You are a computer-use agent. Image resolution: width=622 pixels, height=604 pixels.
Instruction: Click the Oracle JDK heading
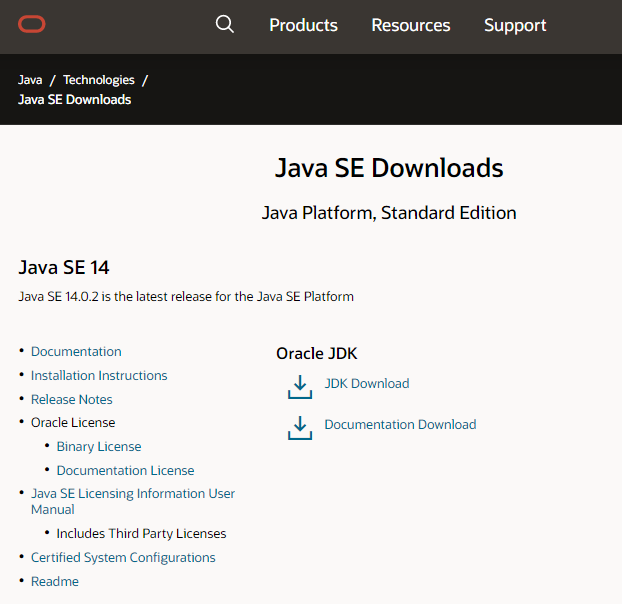[x=317, y=353]
